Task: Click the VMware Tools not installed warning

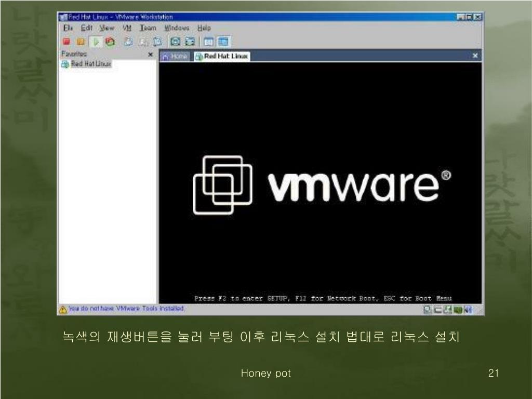Action: tap(126, 309)
